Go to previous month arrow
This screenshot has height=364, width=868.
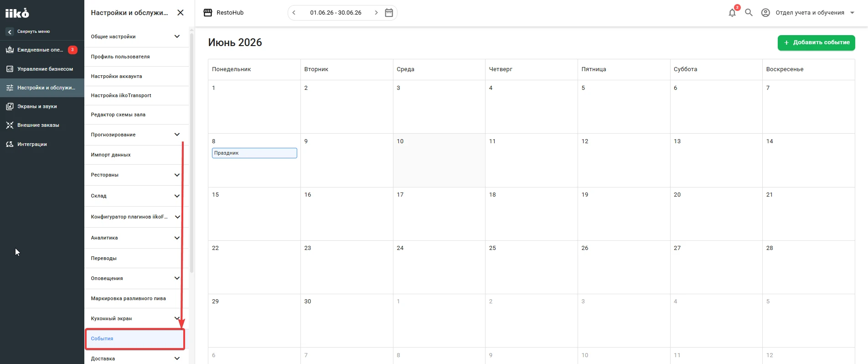(x=294, y=13)
